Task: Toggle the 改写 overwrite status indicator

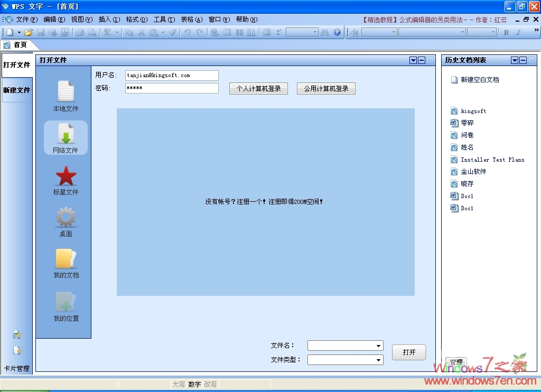Action: click(x=210, y=384)
